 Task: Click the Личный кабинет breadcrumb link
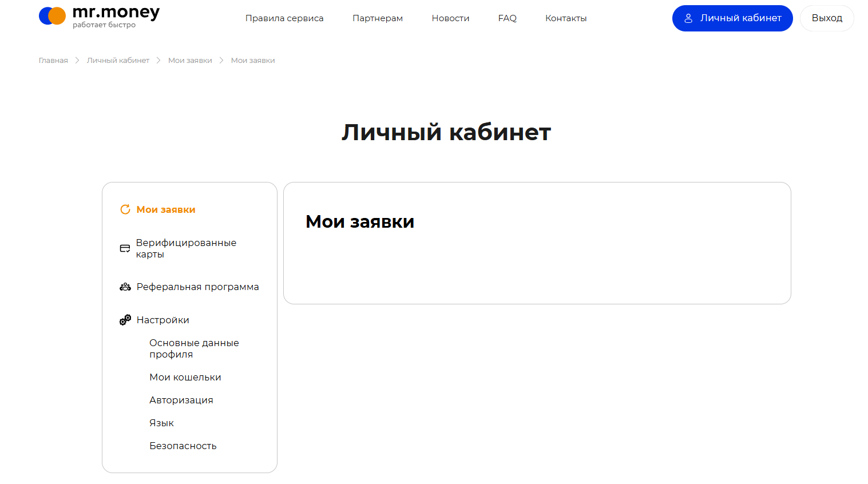(x=118, y=60)
